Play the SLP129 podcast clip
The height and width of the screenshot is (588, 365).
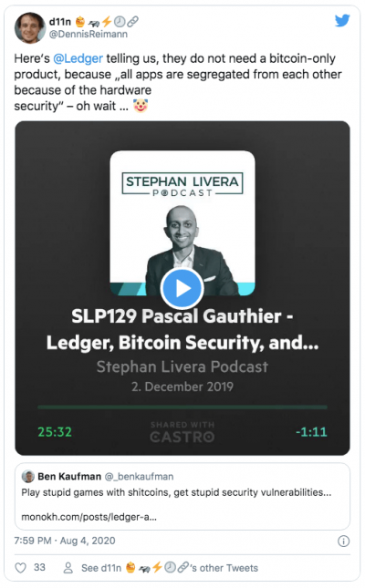point(182,288)
